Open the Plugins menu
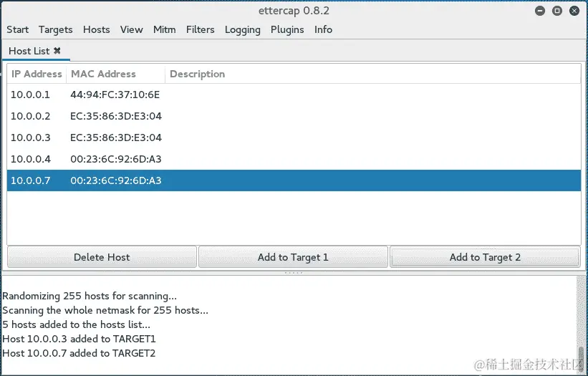This screenshot has height=376, width=588. point(287,29)
